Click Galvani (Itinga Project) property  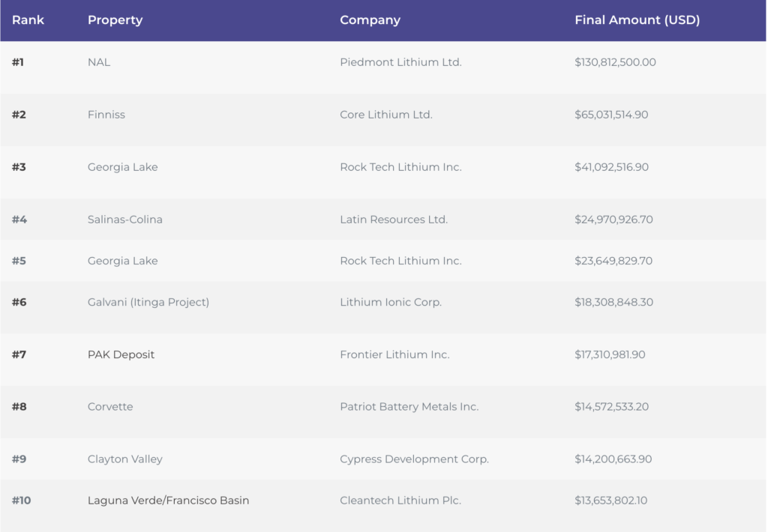tap(148, 302)
